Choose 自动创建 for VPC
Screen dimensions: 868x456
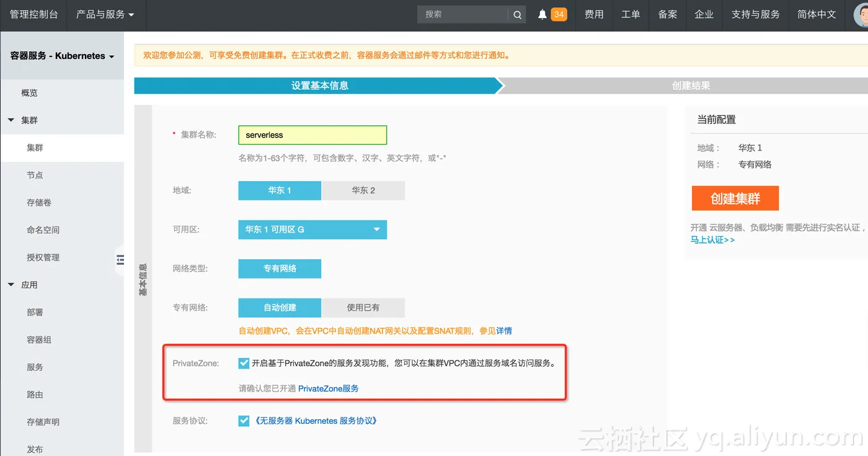coord(280,308)
